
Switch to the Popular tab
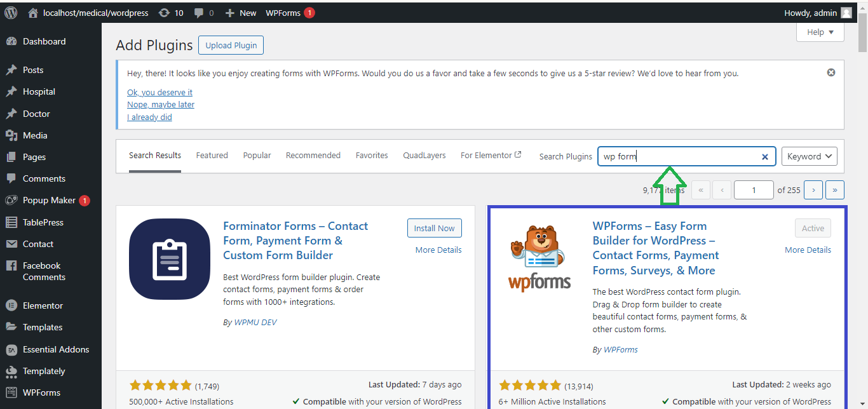[257, 155]
